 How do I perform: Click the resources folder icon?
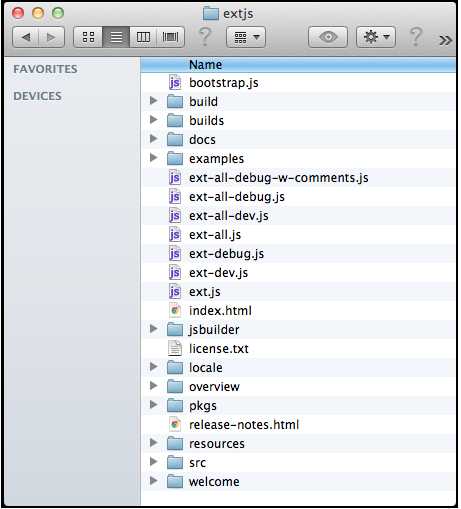coord(175,444)
